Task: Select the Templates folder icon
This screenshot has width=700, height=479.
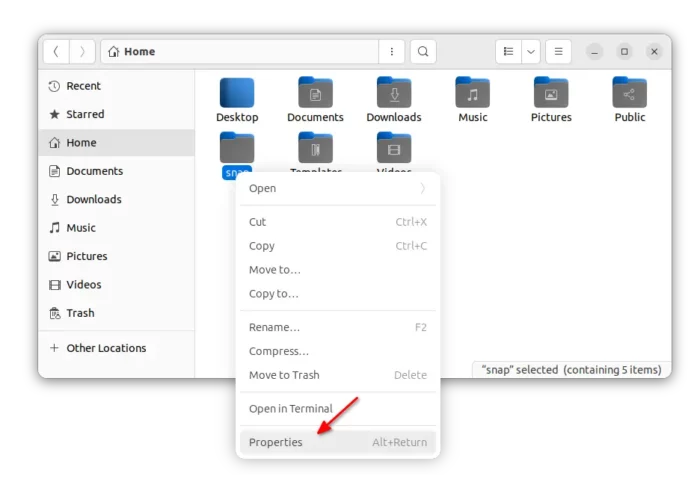Action: (316, 148)
